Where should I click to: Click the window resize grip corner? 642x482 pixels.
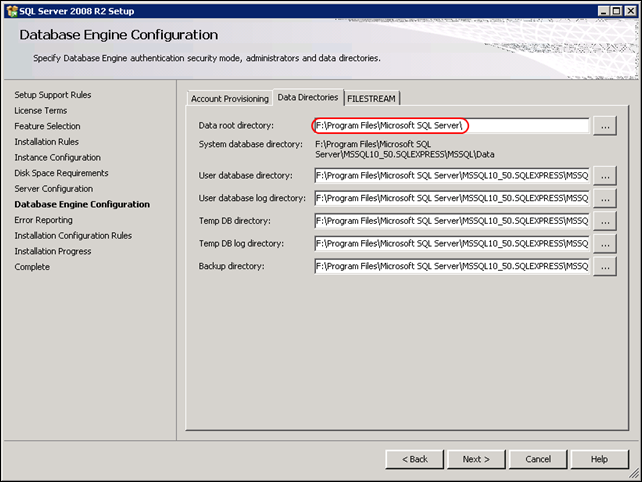click(x=634, y=474)
